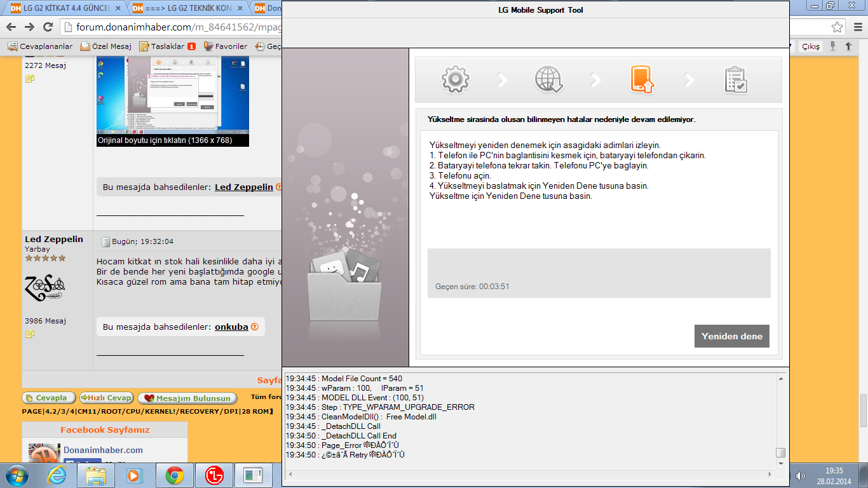Click the Led Zeppelin username
The image size is (868, 488).
pyautogui.click(x=54, y=239)
